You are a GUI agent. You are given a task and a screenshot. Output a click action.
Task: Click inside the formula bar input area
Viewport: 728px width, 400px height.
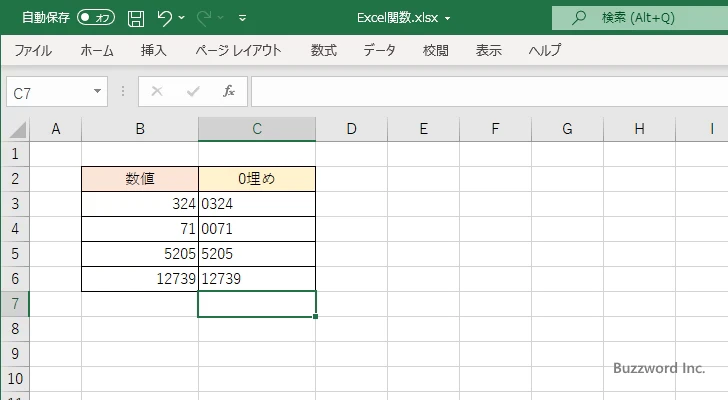click(490, 92)
